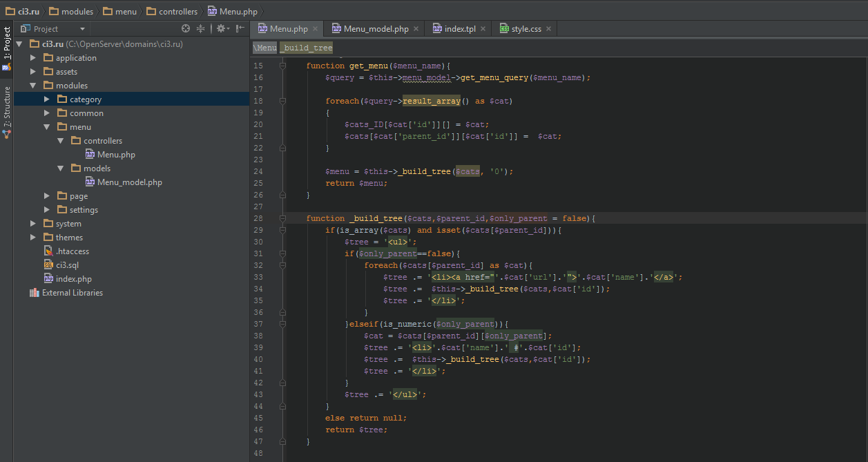This screenshot has width=868, height=462.
Task: Collapse the controllers folder arrow in tree
Action: tap(61, 141)
